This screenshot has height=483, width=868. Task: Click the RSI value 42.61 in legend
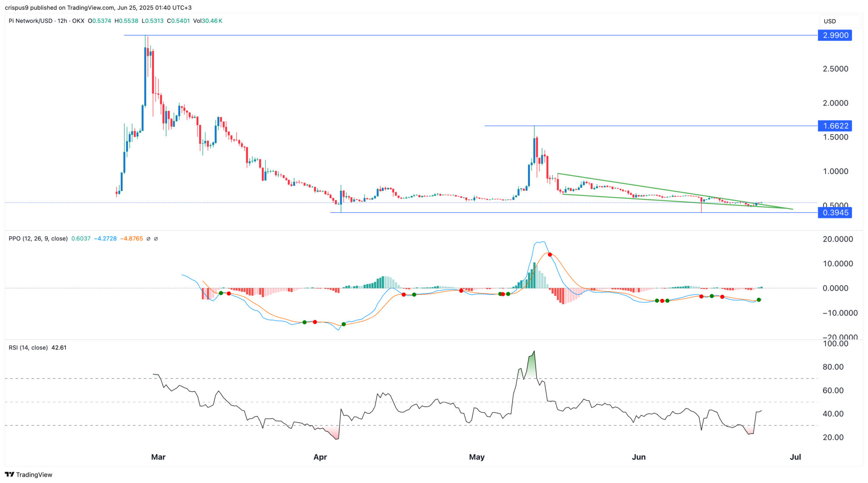tap(59, 348)
